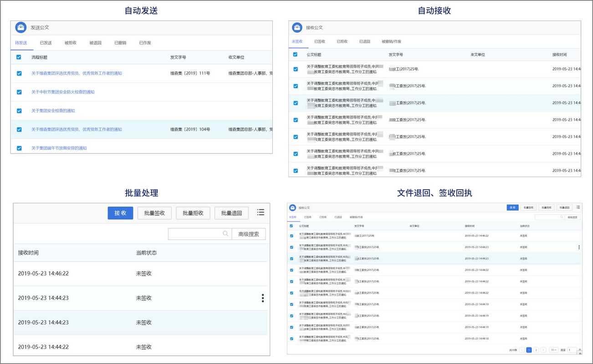Screen dimensions: 593x364
Task: Click blue 接收 button in 文件退回、签收回执 panel
Action: (x=512, y=207)
